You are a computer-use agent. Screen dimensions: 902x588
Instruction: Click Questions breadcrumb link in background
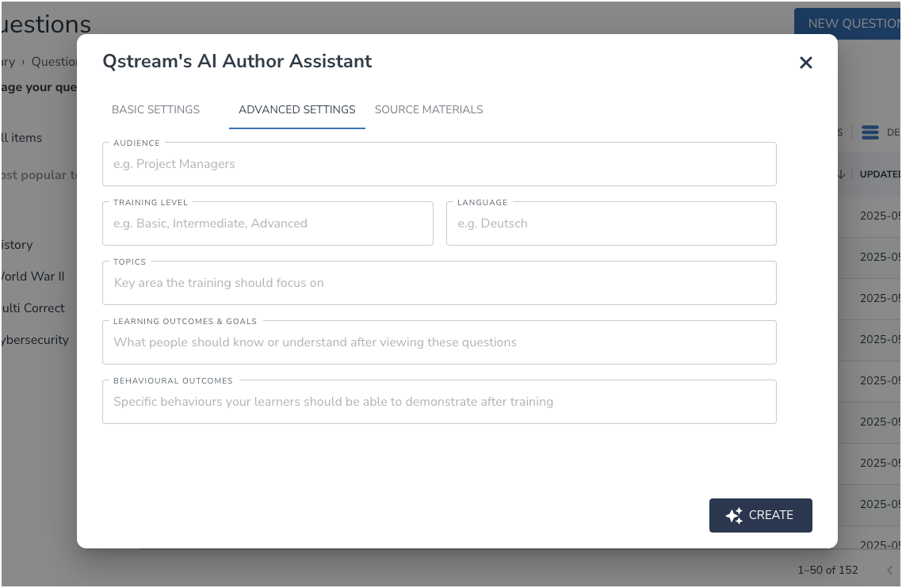coord(54,62)
